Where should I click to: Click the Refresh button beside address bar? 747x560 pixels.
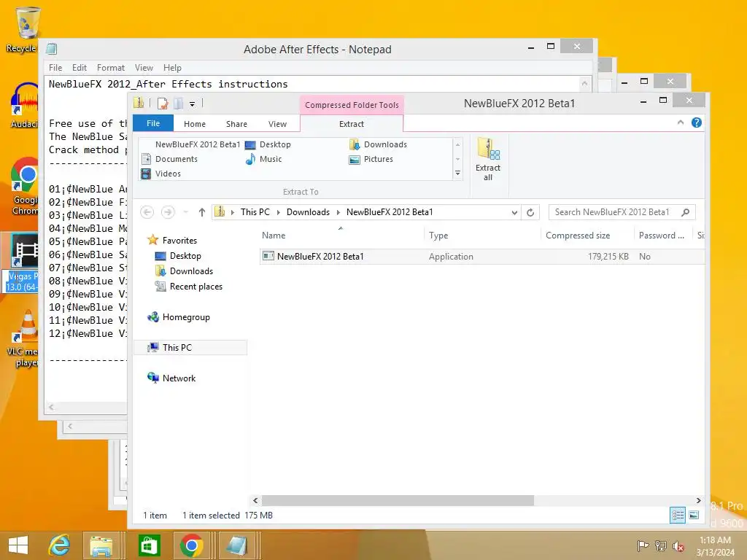click(x=530, y=212)
